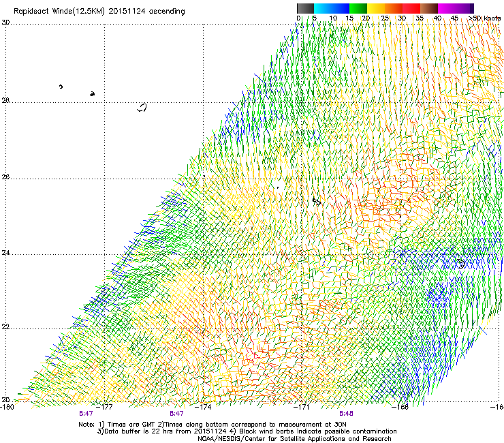504x443 pixels.
Task: Click legend label '10'
Action: (333, 18)
